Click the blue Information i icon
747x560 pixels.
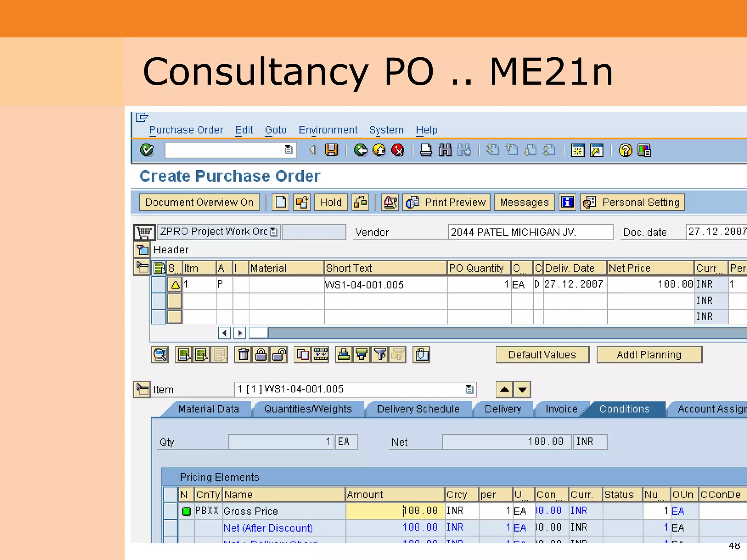pos(567,202)
